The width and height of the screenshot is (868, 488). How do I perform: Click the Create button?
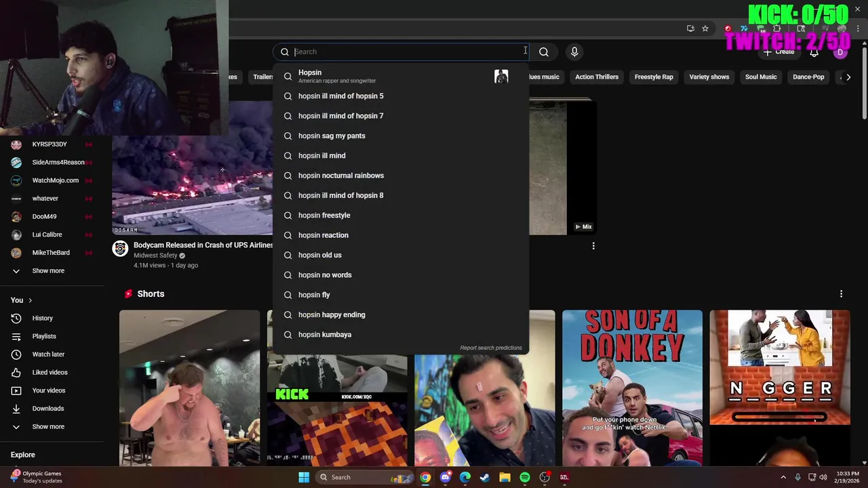[x=778, y=52]
